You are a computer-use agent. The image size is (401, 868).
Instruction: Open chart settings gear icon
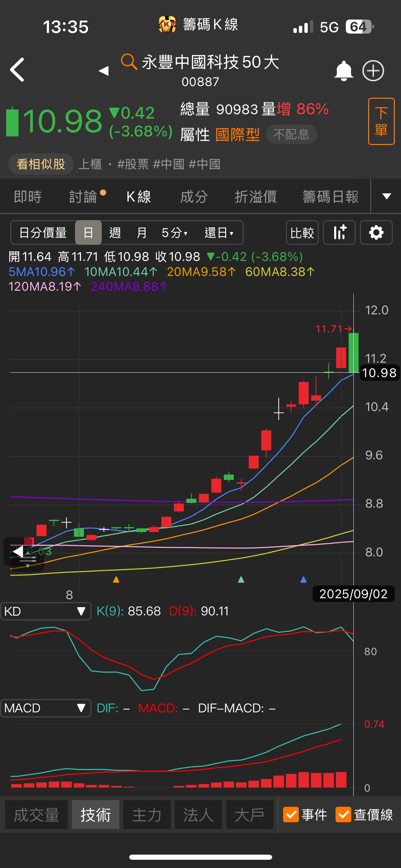point(376,232)
